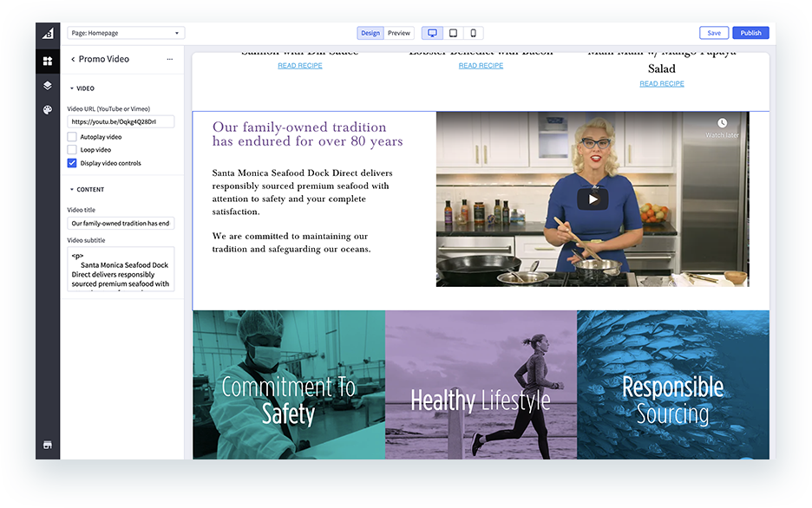
Task: Click the store icon at sidebar bottom
Action: (48, 445)
